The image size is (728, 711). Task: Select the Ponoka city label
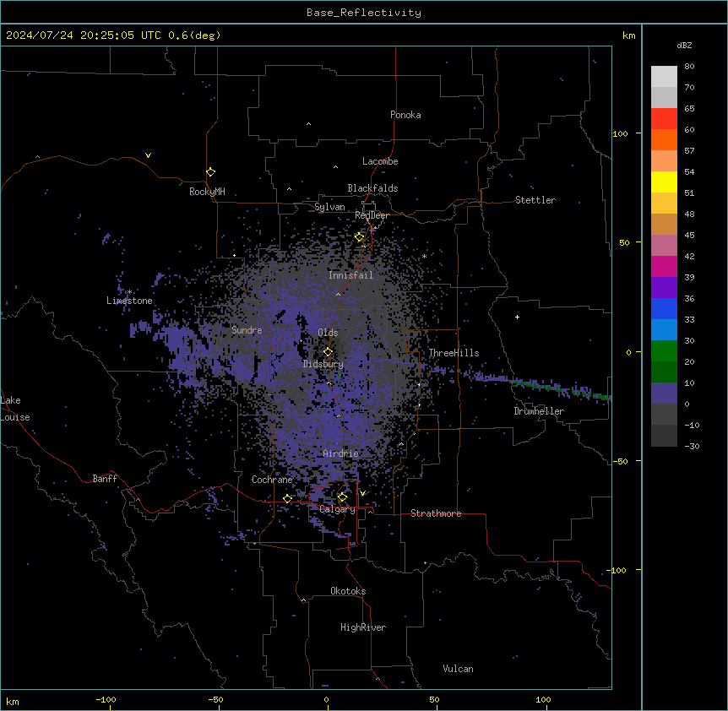(405, 115)
